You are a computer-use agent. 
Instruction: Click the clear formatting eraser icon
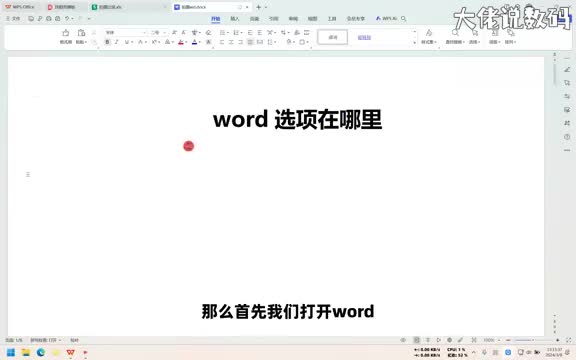208,33
